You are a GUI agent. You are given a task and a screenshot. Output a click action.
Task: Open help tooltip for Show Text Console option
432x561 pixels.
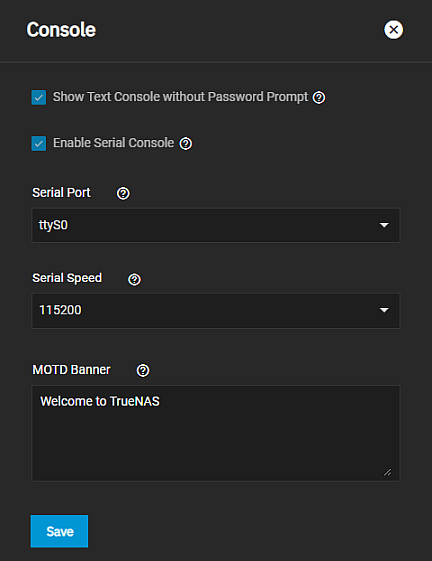319,97
